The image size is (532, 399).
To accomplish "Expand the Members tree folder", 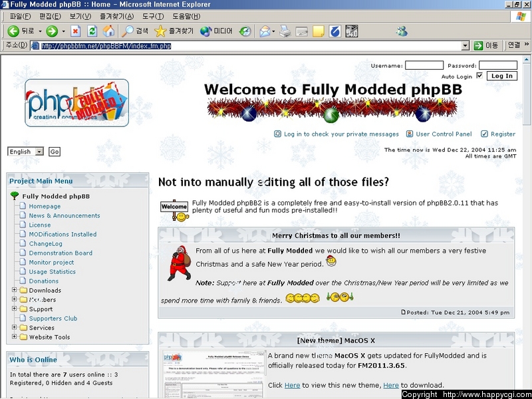I will [x=14, y=299].
